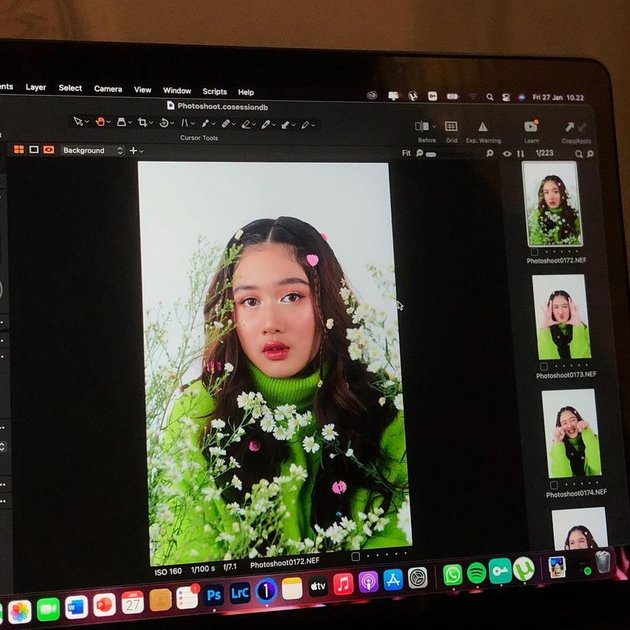Open the Capture One app in dock
This screenshot has width=630, height=630.
tap(266, 590)
